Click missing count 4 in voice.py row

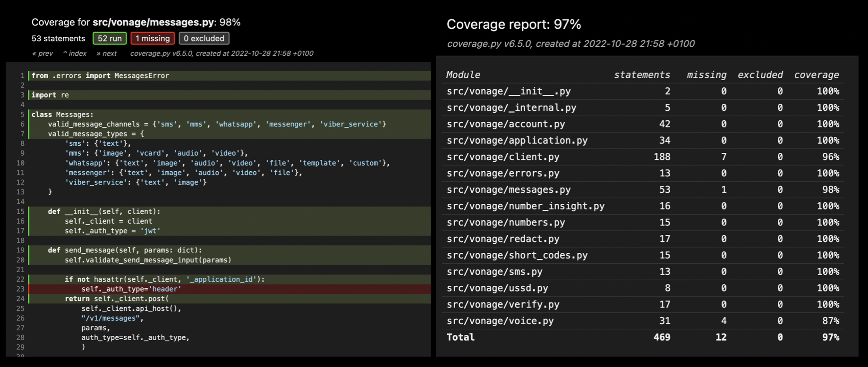pos(724,321)
